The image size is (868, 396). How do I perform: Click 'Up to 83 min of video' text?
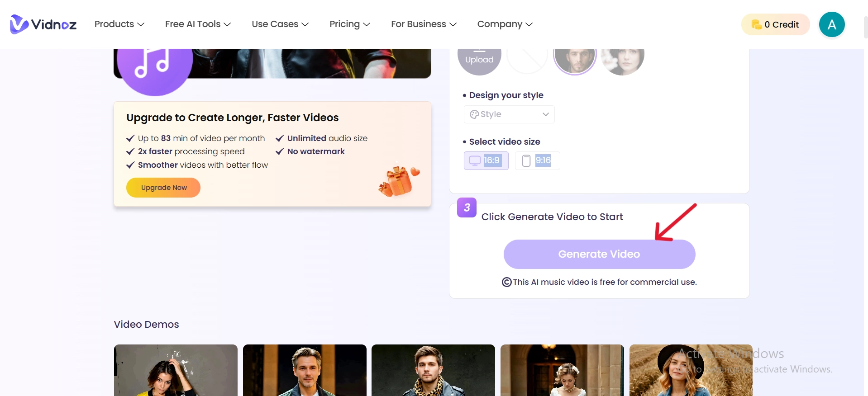point(201,138)
